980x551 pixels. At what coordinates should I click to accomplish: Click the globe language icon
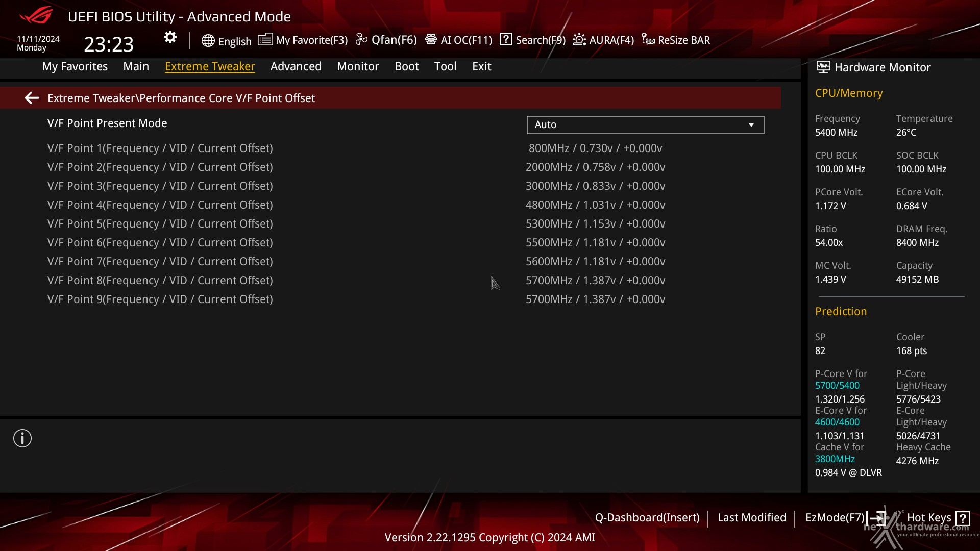tap(208, 41)
